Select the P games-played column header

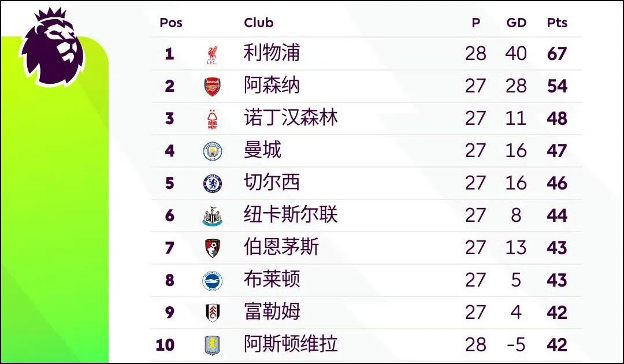coord(476,23)
